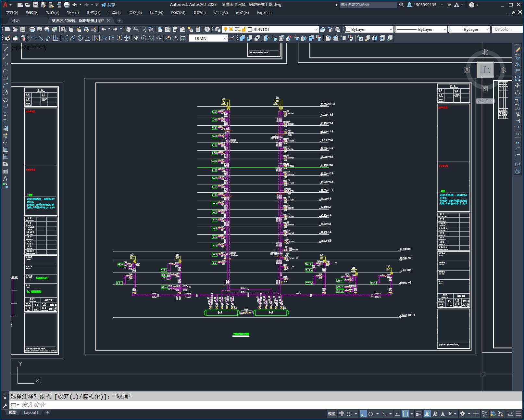Viewport: 524px width, 420px height.
Task: Add a new layout with the plus button
Action: click(x=47, y=413)
